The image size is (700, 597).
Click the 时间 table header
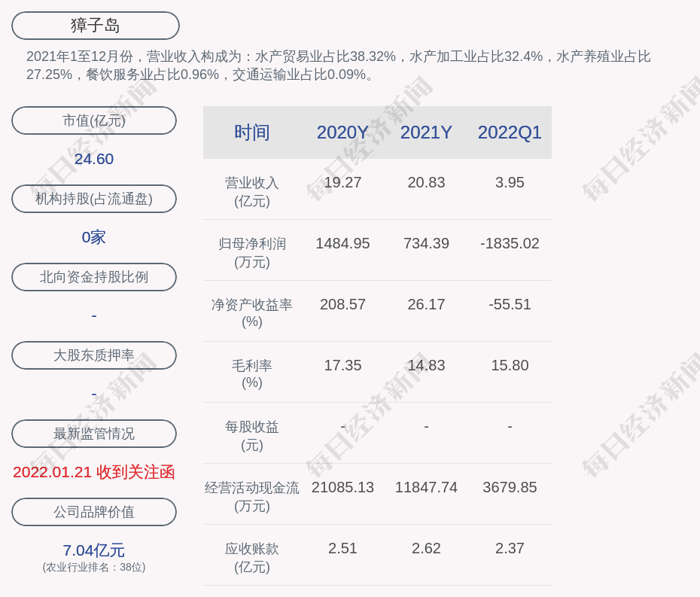coord(251,132)
